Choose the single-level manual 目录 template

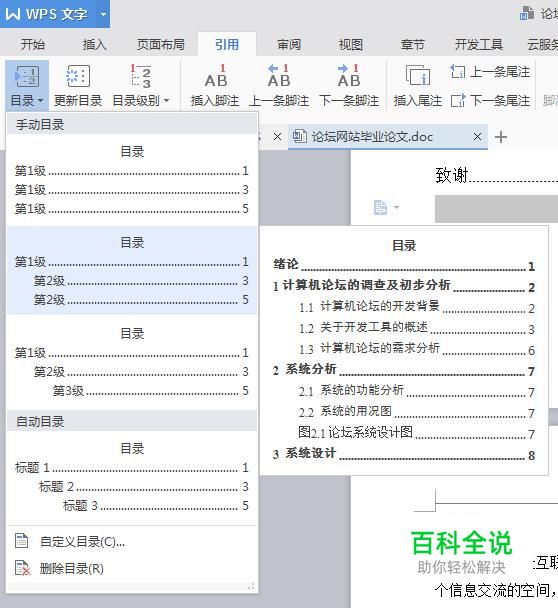click(132, 180)
